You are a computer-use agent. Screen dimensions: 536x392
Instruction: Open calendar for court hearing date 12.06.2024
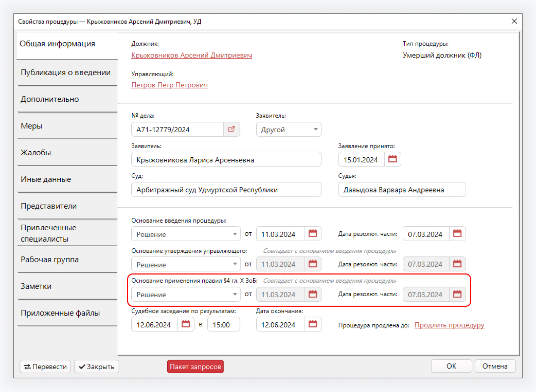(x=186, y=324)
